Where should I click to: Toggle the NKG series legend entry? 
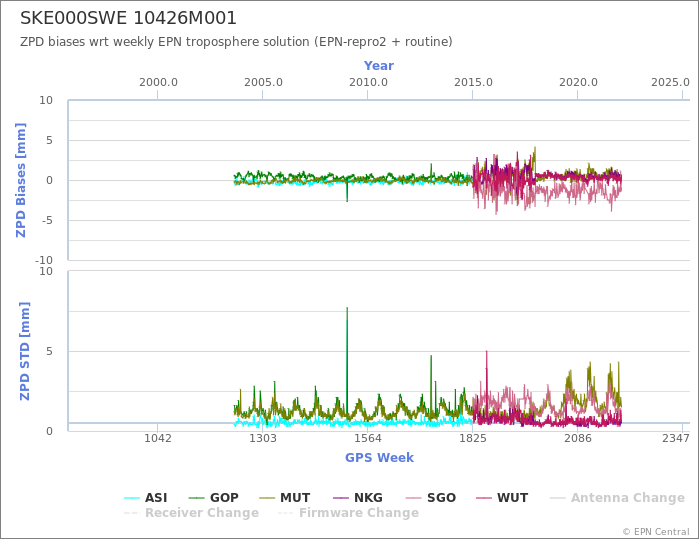tap(358, 498)
